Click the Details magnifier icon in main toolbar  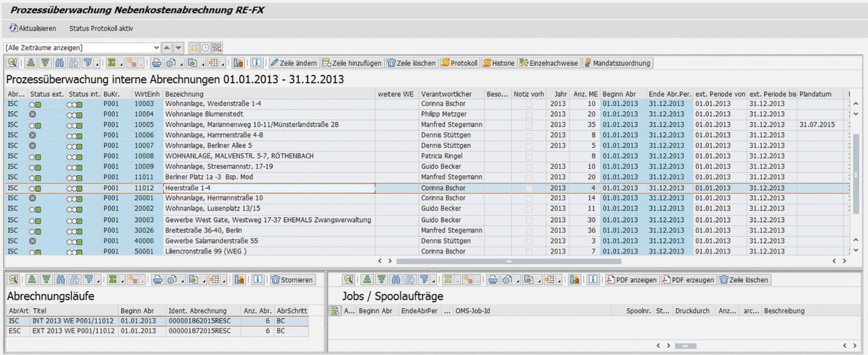pos(12,63)
